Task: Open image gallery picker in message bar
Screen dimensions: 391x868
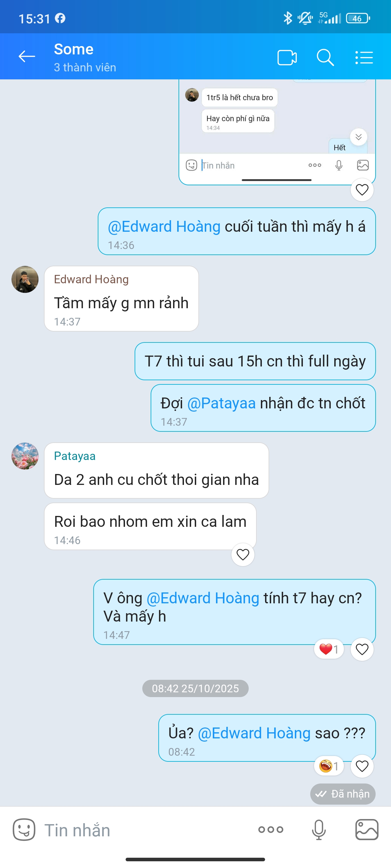Action: point(367,830)
